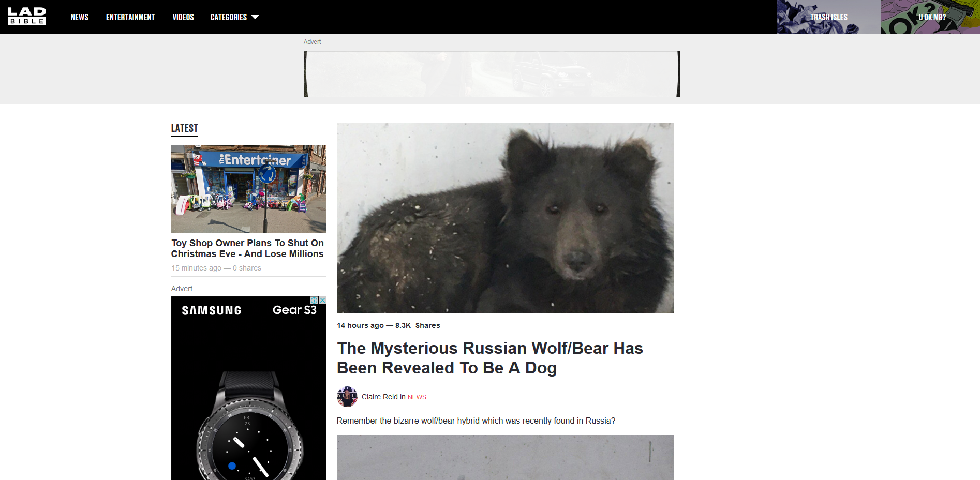Open the U OK M8? promo tile
Image resolution: width=980 pixels, height=480 pixels.
[931, 17]
